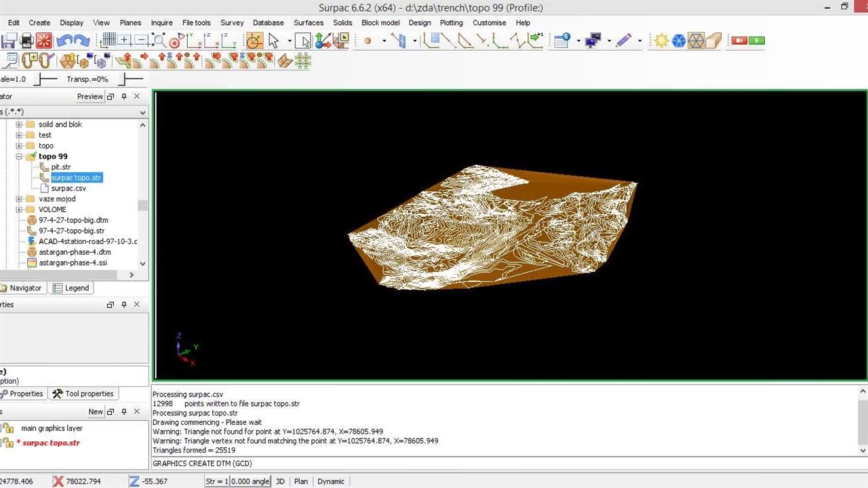The width and height of the screenshot is (868, 488).
Task: Open the Surfaces menu
Action: click(309, 22)
